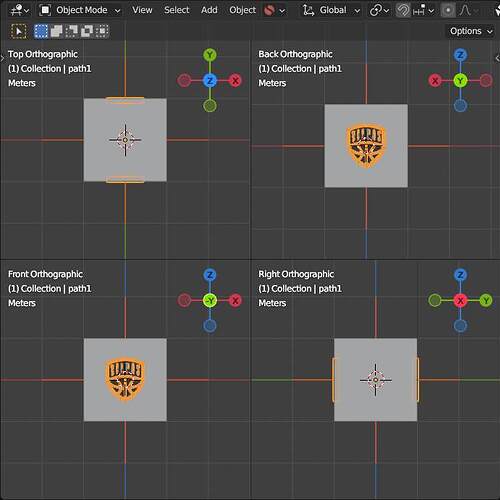Viewport: 500px width, 500px height.
Task: Choose the Intersect selection mode
Action: [x=102, y=31]
